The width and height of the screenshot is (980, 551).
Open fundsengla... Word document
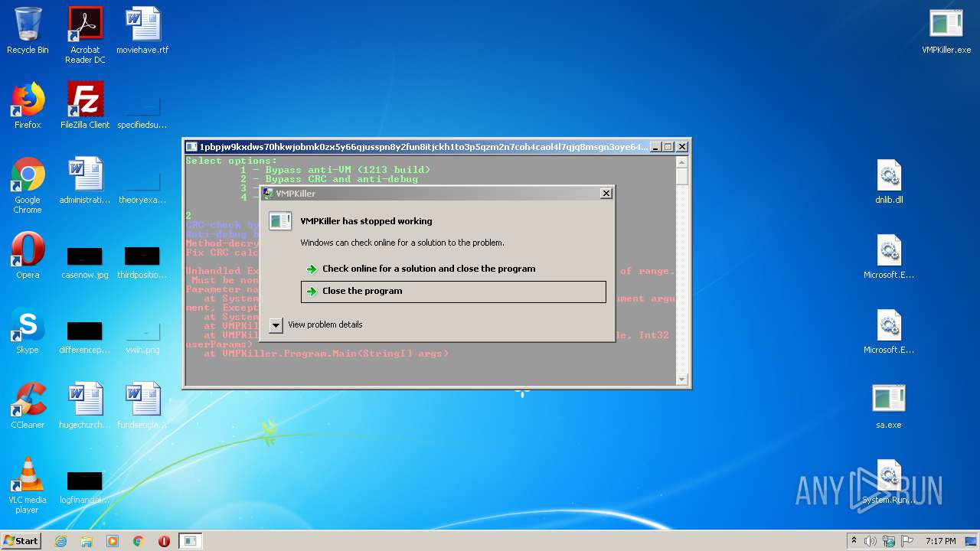click(142, 406)
